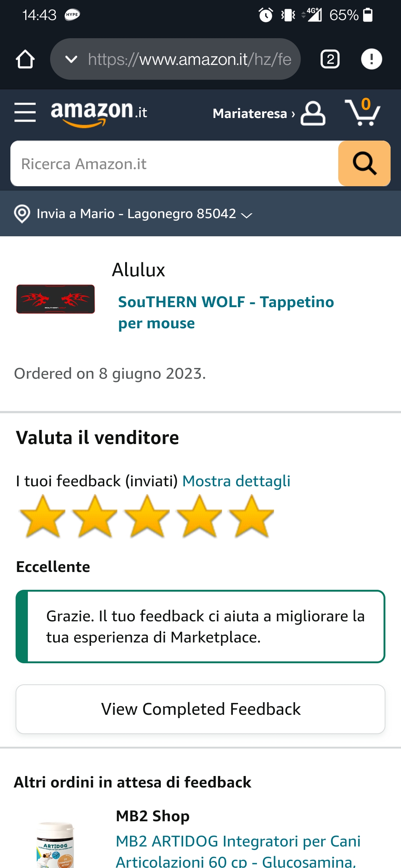
Task: Open the Amazon hamburger menu
Action: 25,112
